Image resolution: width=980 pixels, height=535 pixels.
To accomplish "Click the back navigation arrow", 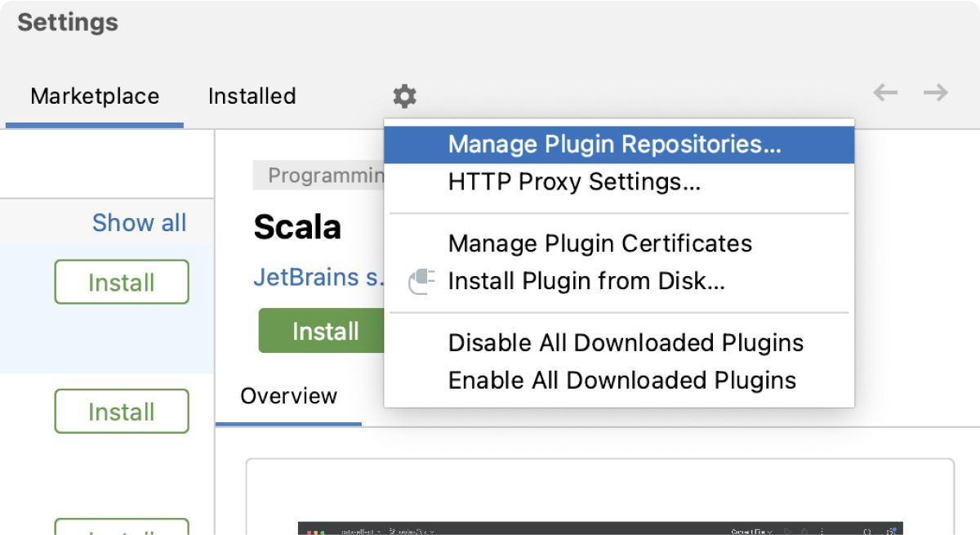I will click(884, 93).
